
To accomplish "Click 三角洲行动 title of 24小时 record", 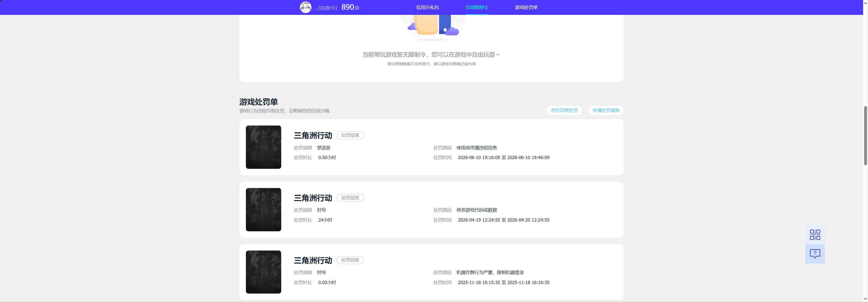I will tap(313, 198).
